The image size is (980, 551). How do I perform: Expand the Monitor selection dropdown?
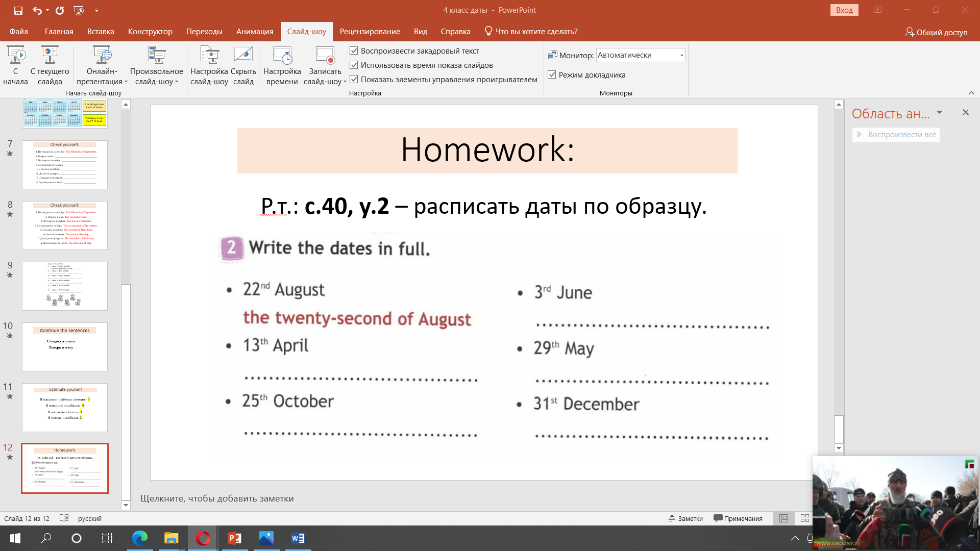681,55
